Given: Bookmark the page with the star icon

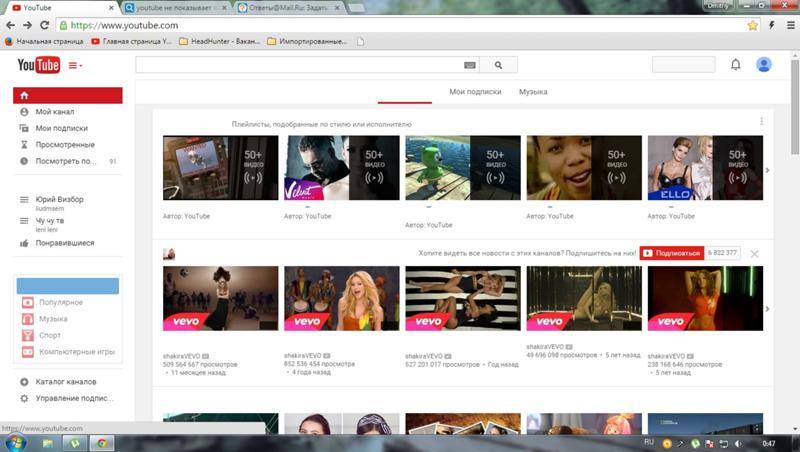Looking at the screenshot, I should [x=752, y=25].
